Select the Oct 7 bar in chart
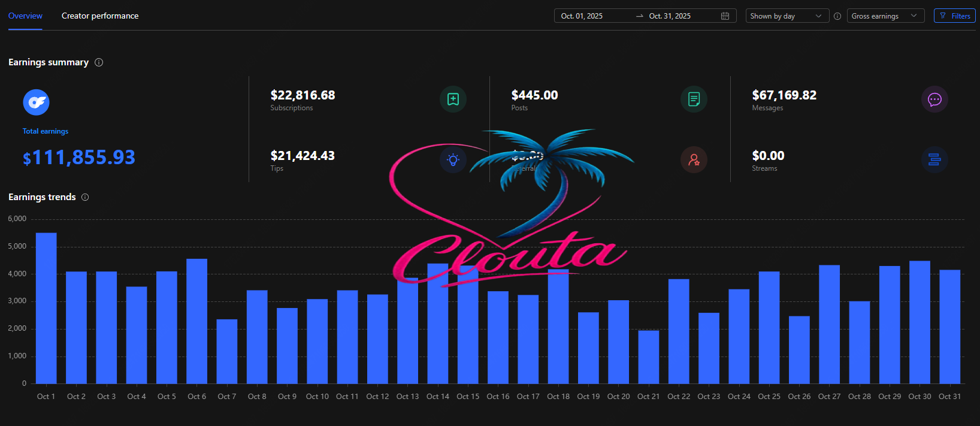The width and height of the screenshot is (980, 426). (x=227, y=351)
